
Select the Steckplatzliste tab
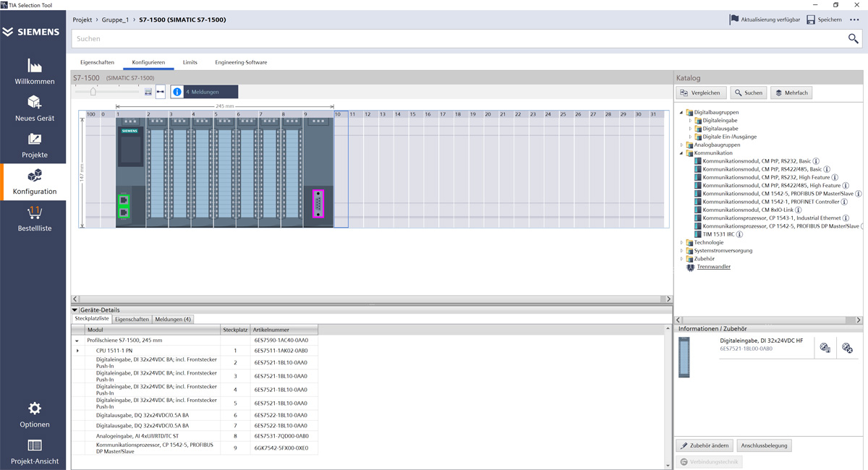[92, 319]
